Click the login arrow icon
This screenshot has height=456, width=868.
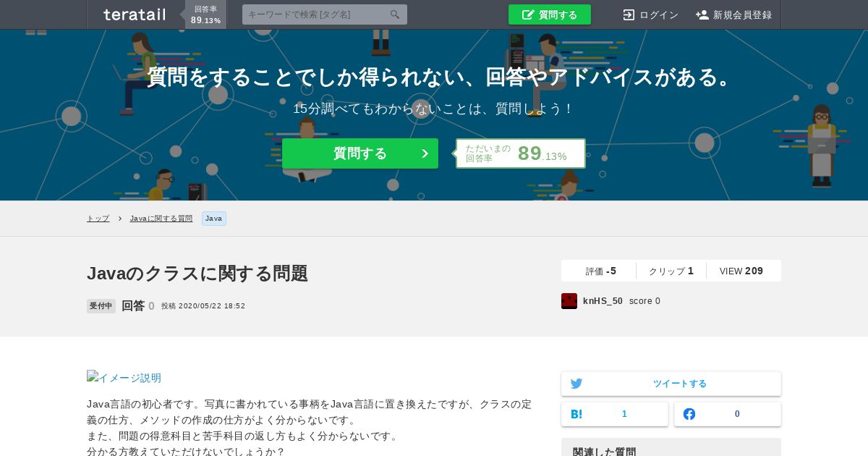coord(629,14)
